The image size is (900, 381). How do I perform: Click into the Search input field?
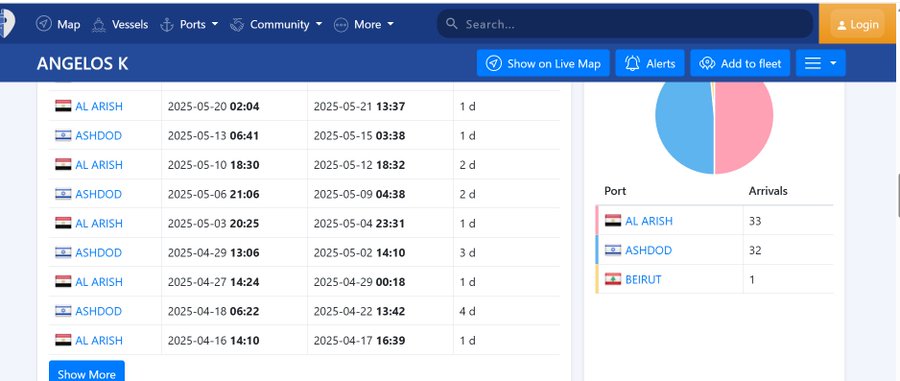pos(625,24)
